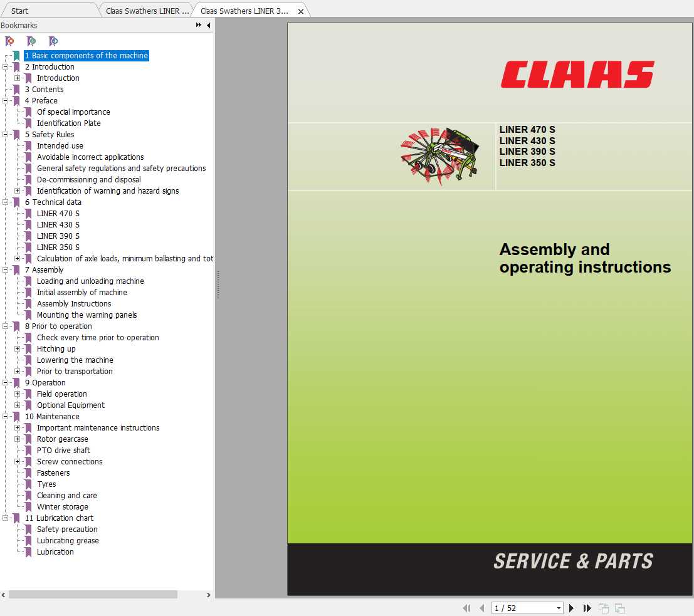Click the delete bookmark icon
This screenshot has width=694, height=616.
(9, 41)
